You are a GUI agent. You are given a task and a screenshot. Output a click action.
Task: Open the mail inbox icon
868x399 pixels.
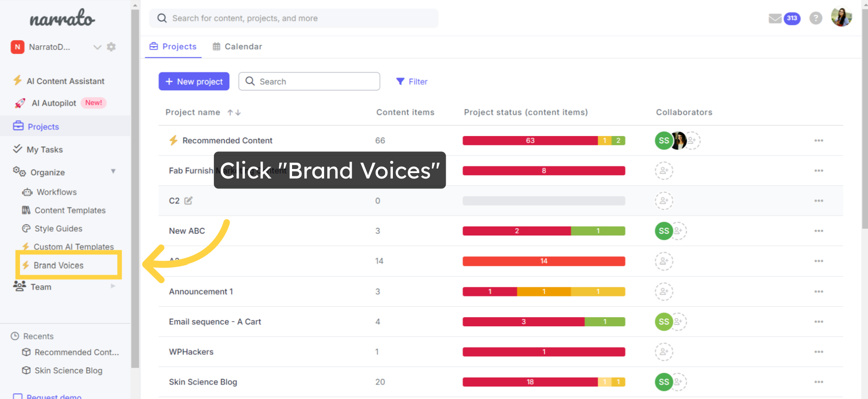(x=775, y=19)
